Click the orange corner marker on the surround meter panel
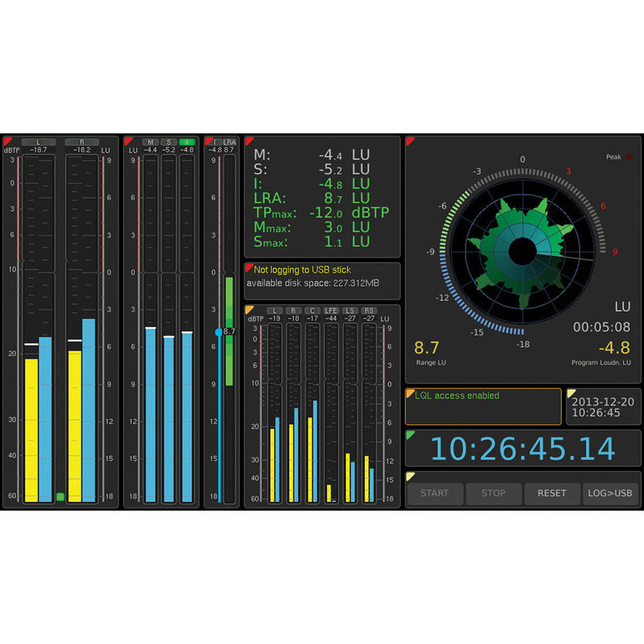Image resolution: width=644 pixels, height=644 pixels. (249, 309)
